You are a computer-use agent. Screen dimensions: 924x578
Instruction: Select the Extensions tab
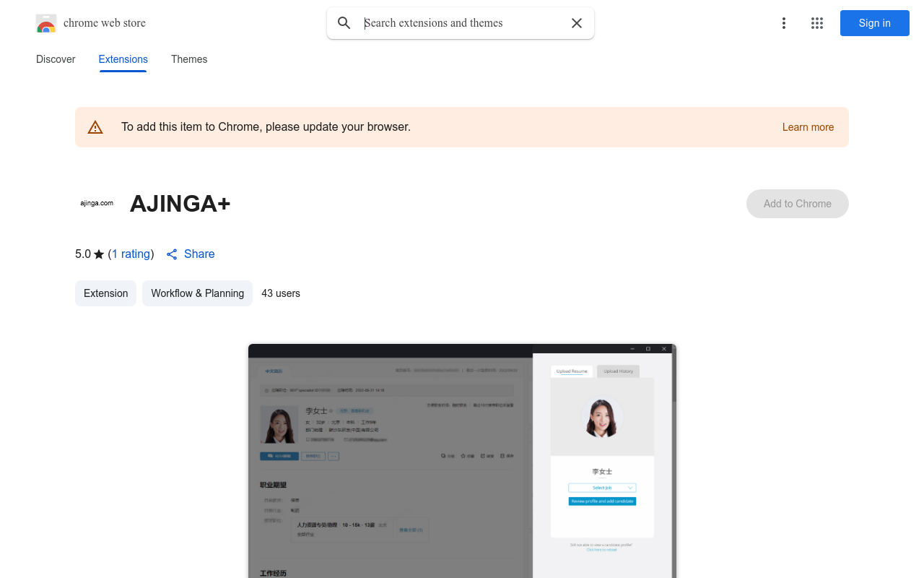(123, 59)
